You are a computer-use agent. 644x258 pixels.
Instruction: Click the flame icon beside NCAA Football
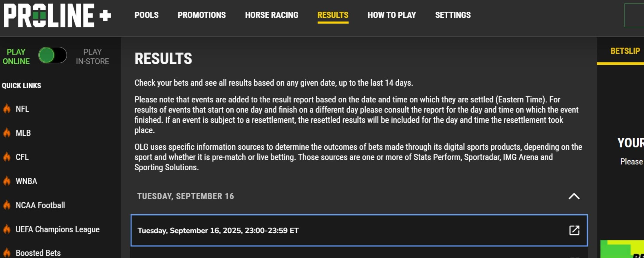[7, 205]
